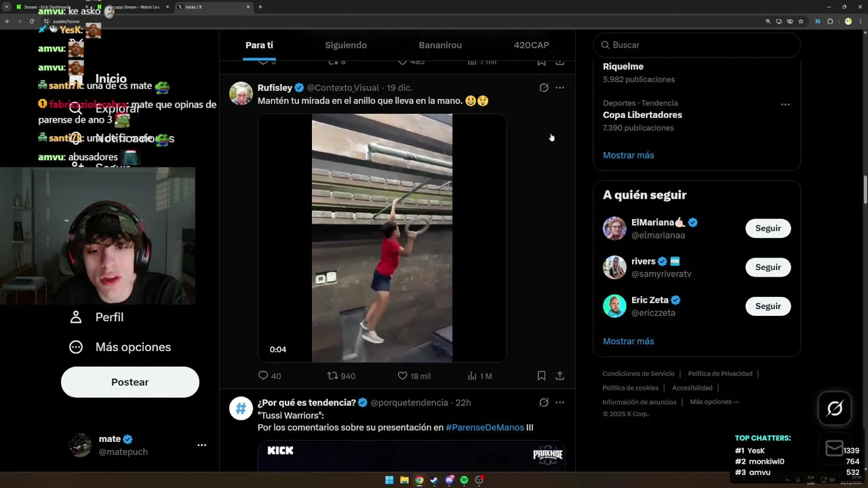The image size is (868, 488).
Task: Open the Accesibilidad footer link
Action: 692,388
